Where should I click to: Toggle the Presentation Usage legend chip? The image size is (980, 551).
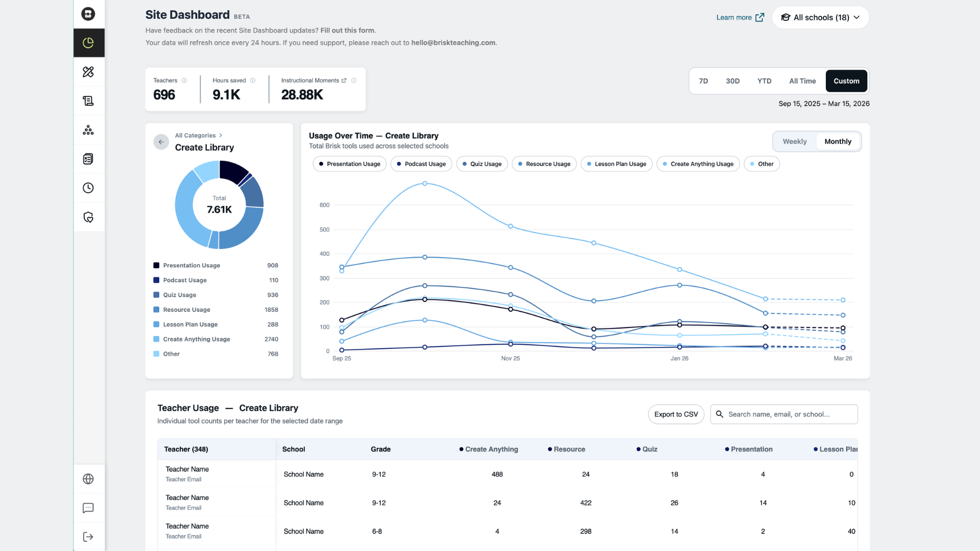pos(349,164)
